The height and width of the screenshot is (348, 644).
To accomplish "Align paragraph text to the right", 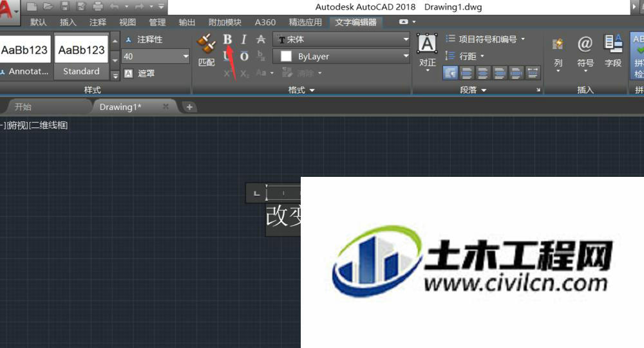I will tap(500, 73).
